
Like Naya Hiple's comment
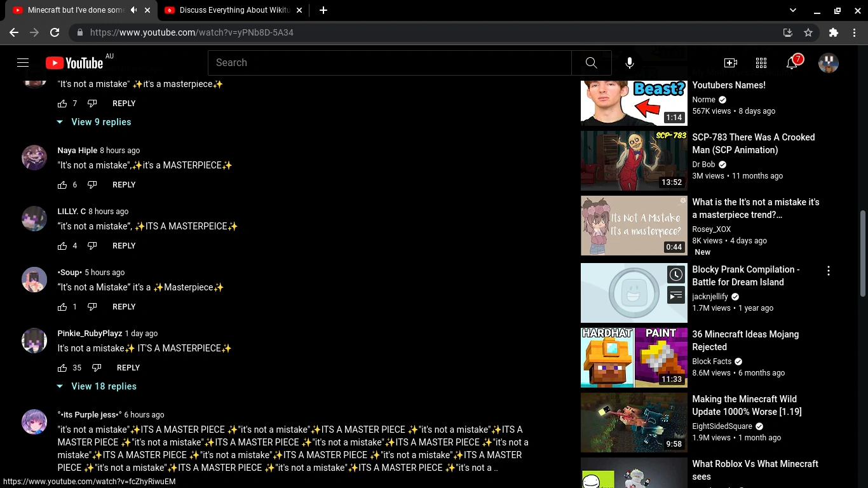click(62, 185)
